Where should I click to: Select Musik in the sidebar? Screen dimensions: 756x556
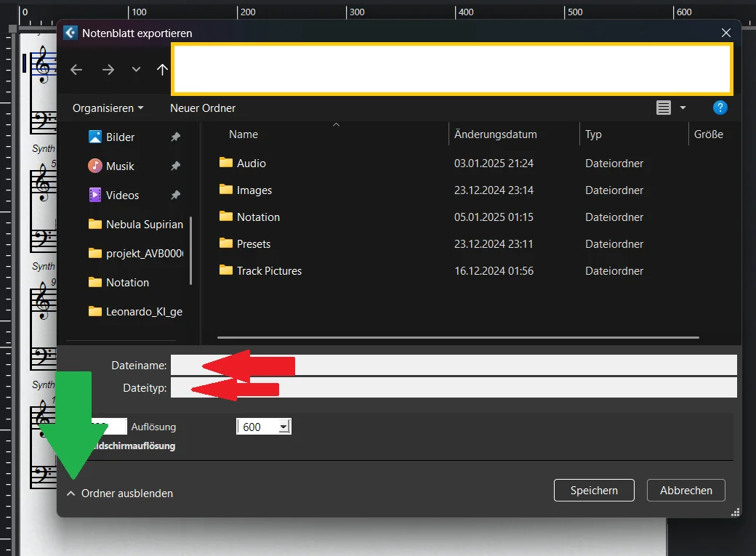click(120, 166)
